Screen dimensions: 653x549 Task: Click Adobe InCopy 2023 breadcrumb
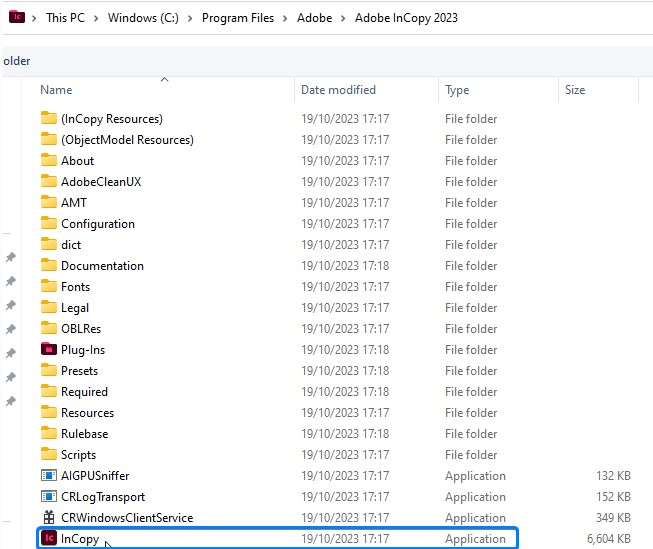pos(406,18)
